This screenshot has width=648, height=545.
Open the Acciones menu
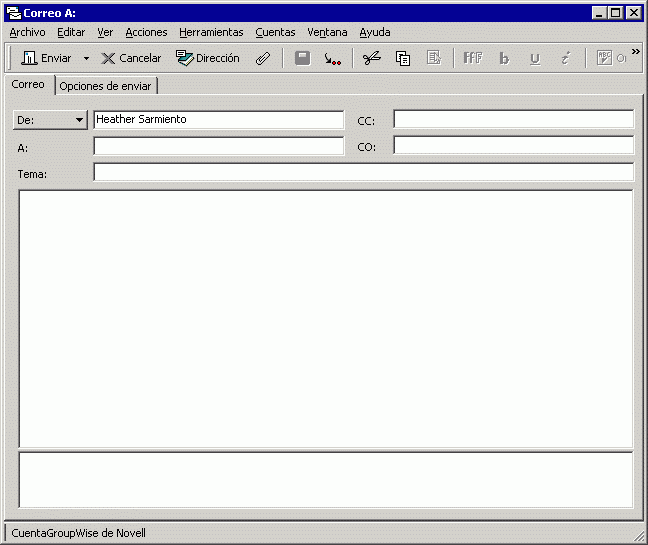(146, 32)
